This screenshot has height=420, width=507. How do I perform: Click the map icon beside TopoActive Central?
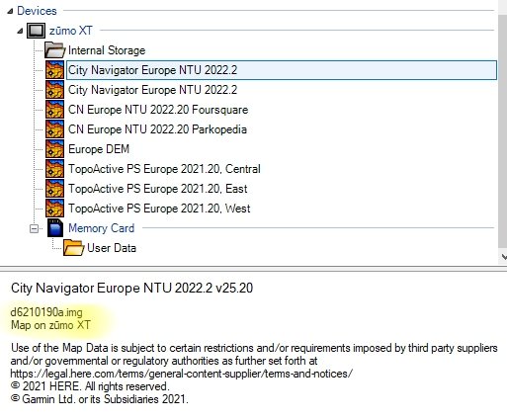[x=54, y=169]
